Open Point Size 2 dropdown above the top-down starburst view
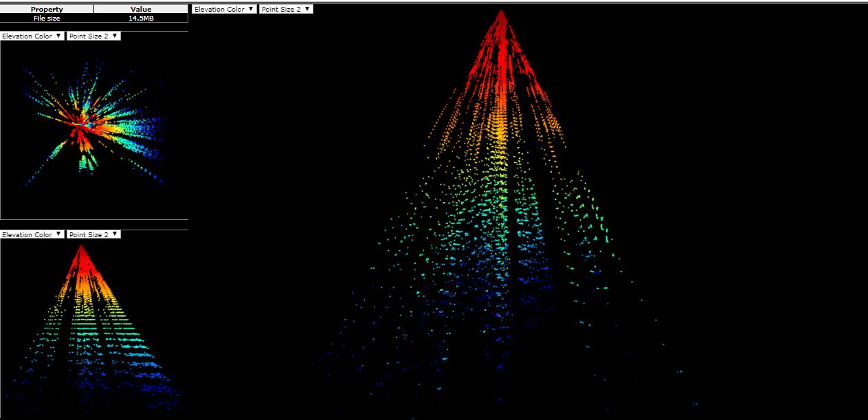The height and width of the screenshot is (420, 868). click(93, 36)
